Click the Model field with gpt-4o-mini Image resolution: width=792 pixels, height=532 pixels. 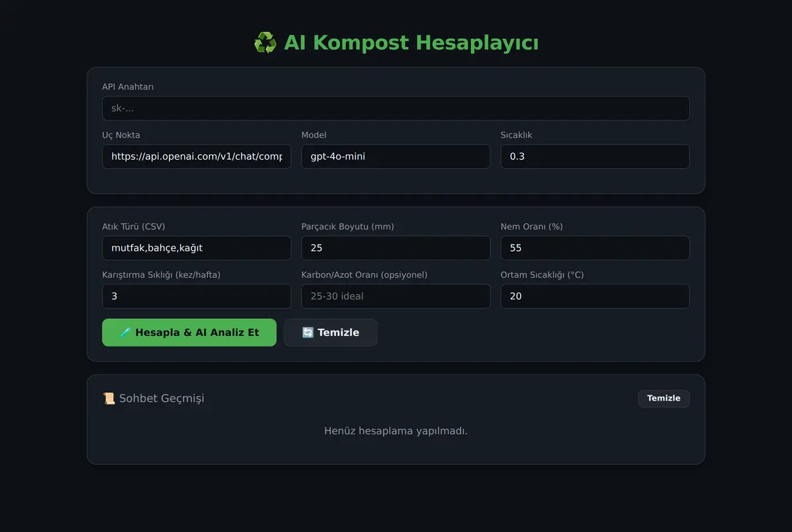click(x=396, y=156)
